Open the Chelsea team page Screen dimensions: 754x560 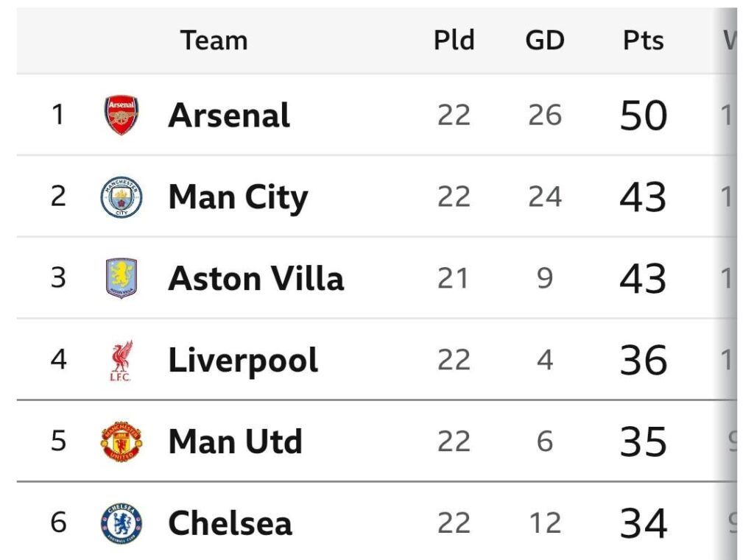[230, 523]
